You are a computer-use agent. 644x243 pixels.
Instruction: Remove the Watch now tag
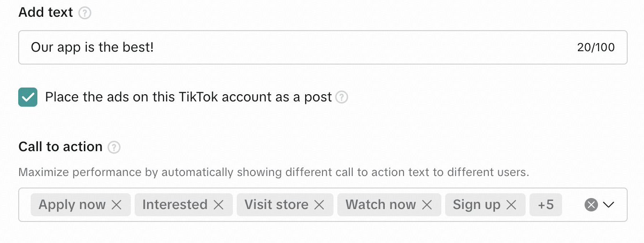click(427, 205)
